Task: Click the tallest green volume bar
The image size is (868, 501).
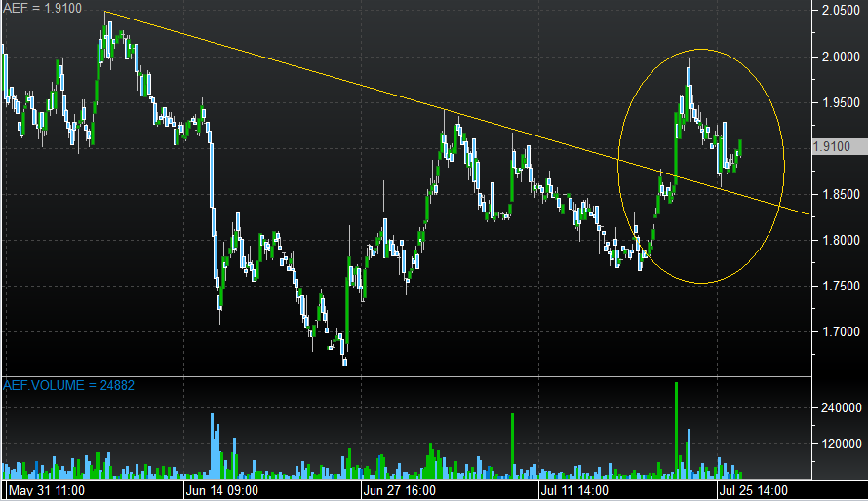Action: coord(676,429)
